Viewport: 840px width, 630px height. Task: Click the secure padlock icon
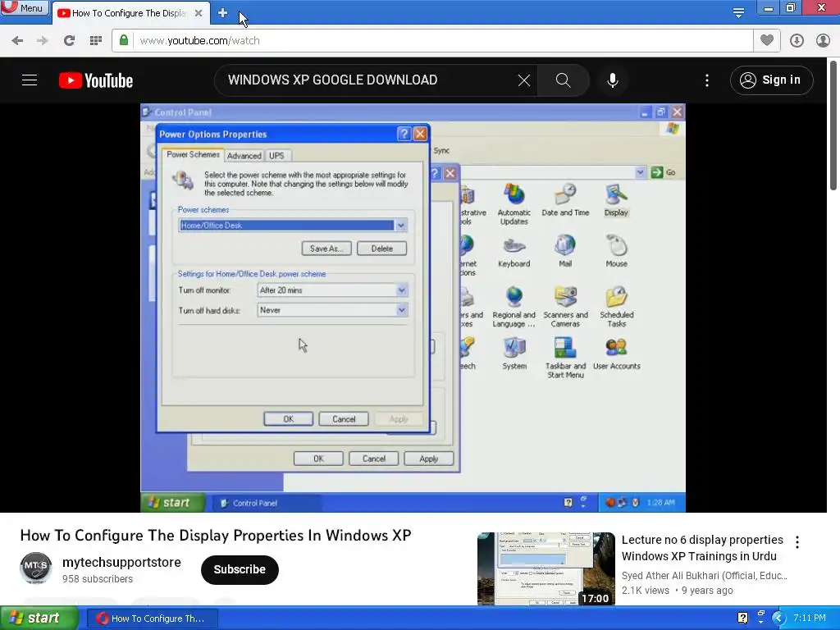click(124, 40)
